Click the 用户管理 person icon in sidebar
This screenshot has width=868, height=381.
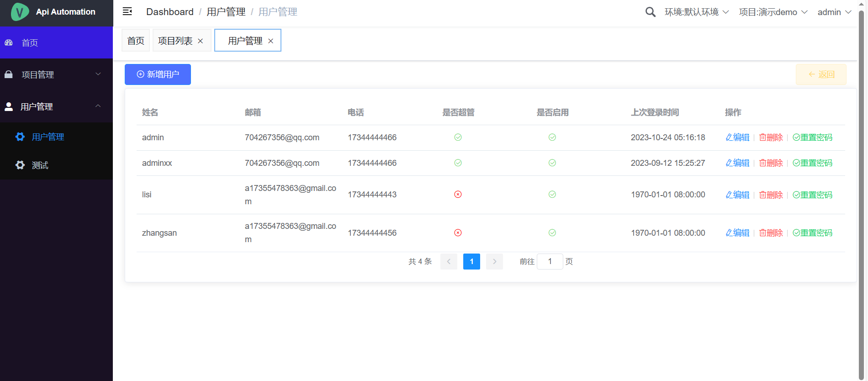click(x=9, y=106)
